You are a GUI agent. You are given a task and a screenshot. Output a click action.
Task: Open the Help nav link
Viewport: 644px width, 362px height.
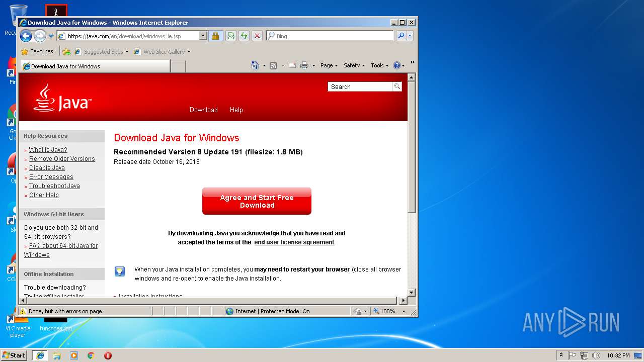pos(236,110)
